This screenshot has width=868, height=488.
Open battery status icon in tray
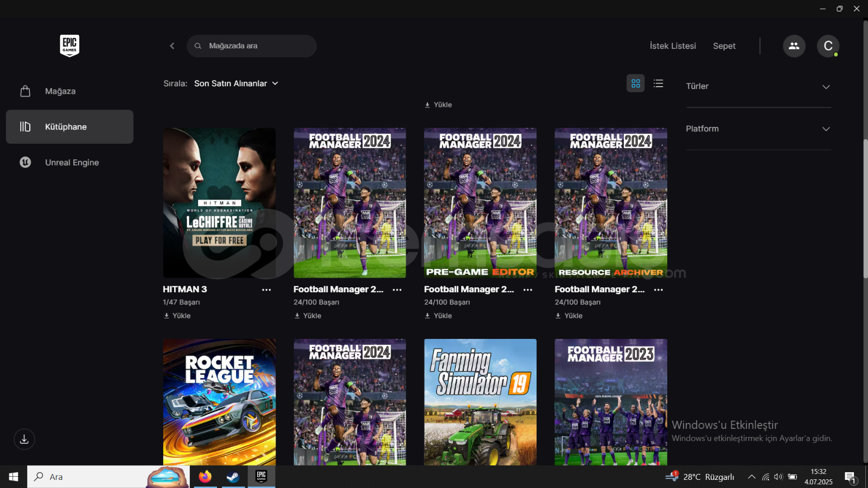(793, 477)
